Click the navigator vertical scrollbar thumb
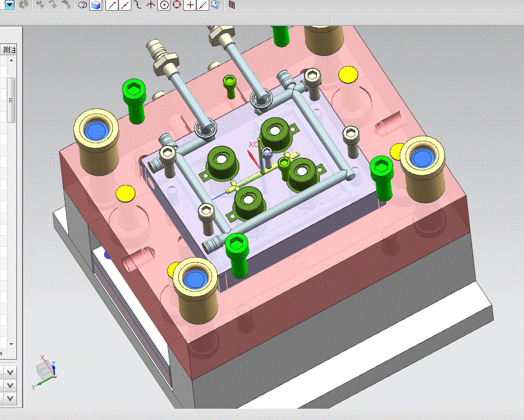 click(x=11, y=100)
